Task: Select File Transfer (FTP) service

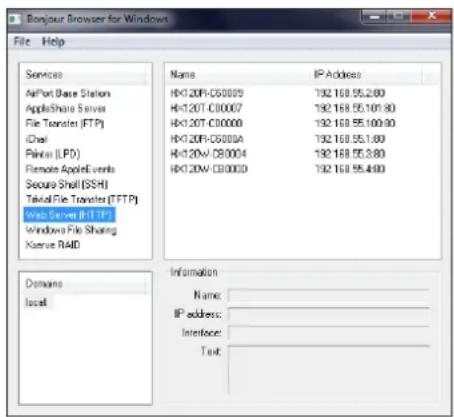Action: click(x=65, y=124)
